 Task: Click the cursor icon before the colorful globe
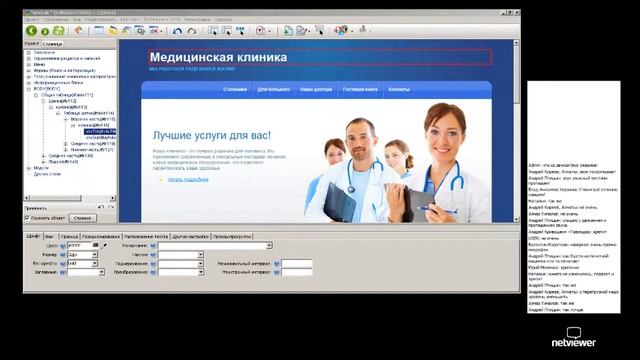pos(320,31)
